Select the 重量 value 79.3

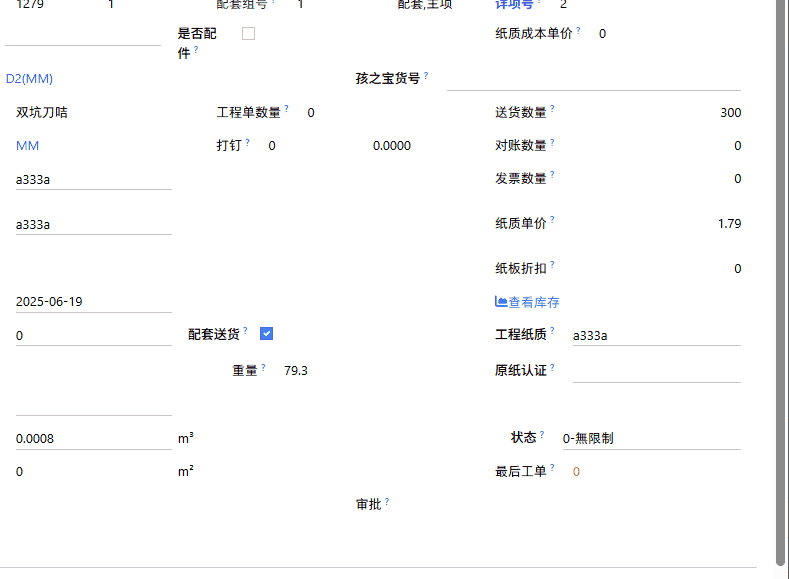tap(296, 371)
